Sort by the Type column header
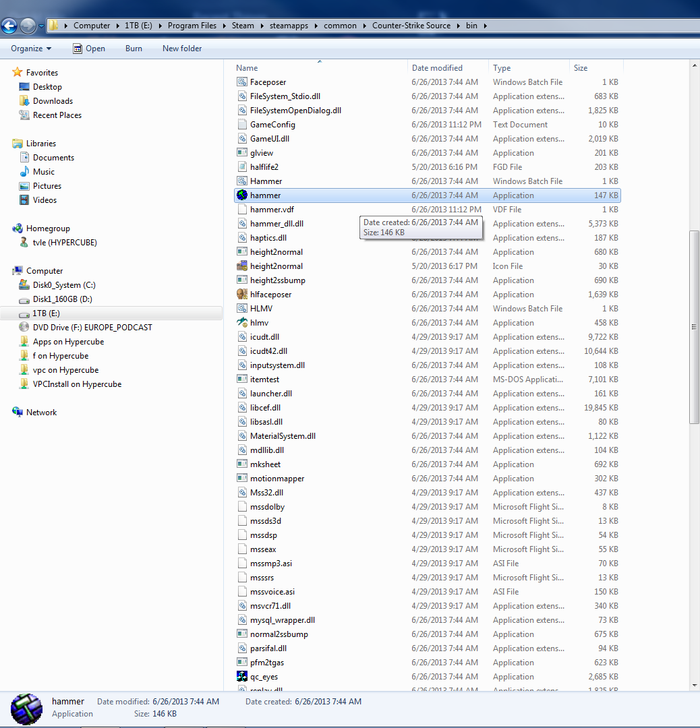Viewport: 700px width, 728px height. [x=529, y=68]
